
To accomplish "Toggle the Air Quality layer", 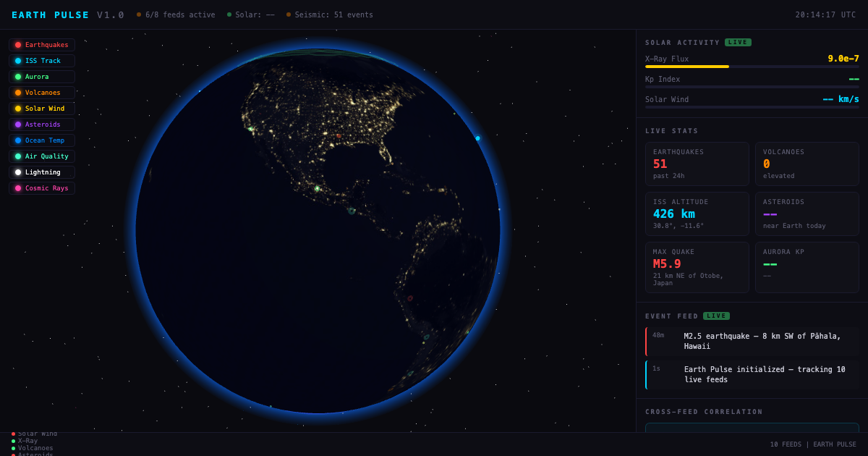I will pos(42,156).
